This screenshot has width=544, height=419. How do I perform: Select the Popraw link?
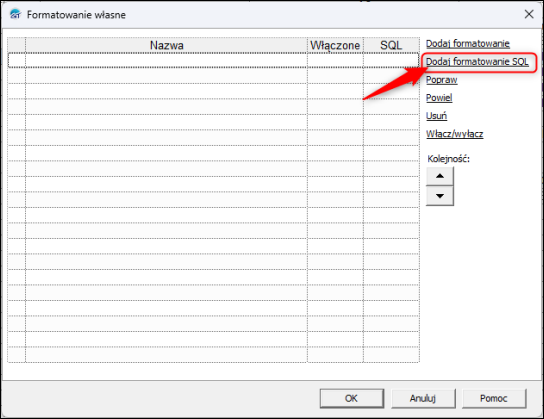[x=441, y=80]
